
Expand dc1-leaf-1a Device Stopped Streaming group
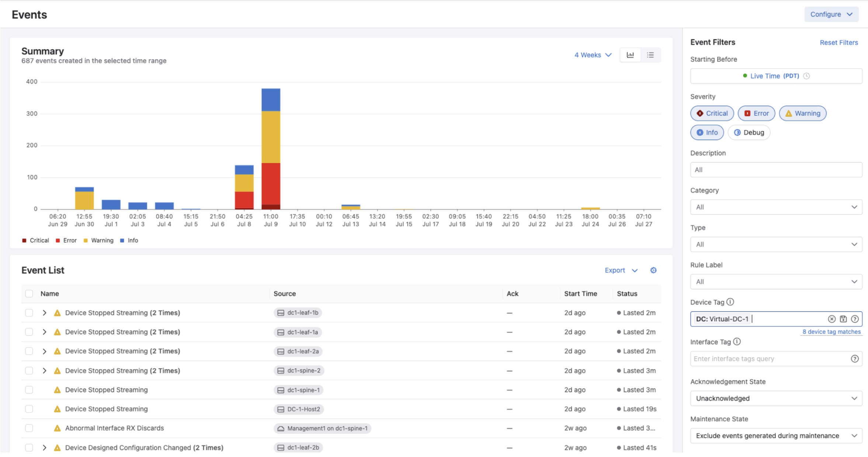[x=44, y=332]
